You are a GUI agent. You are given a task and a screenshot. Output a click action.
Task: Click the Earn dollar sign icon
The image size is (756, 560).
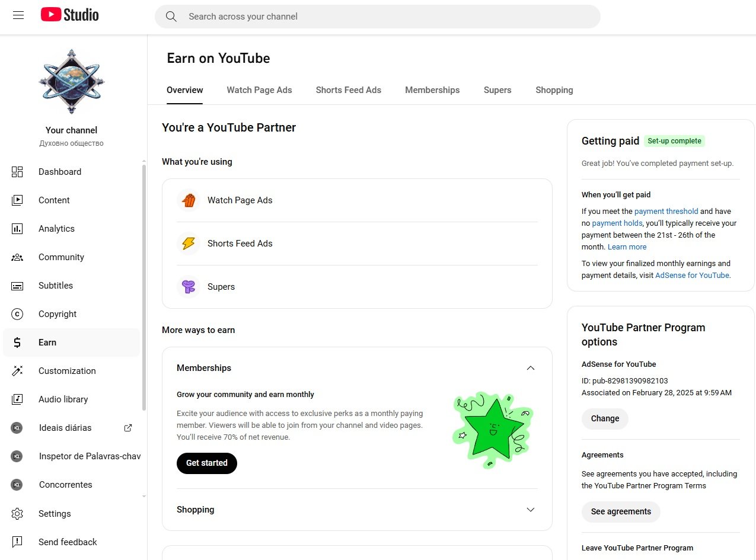(x=17, y=343)
